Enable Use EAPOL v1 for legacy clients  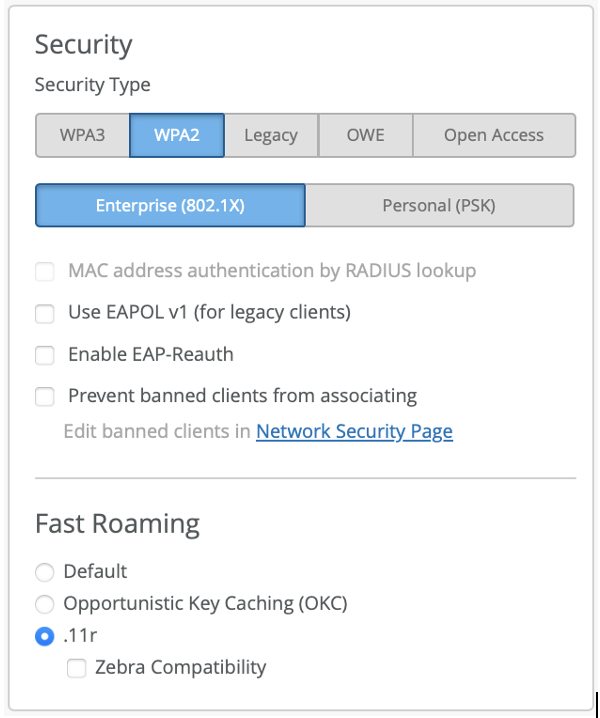click(45, 313)
